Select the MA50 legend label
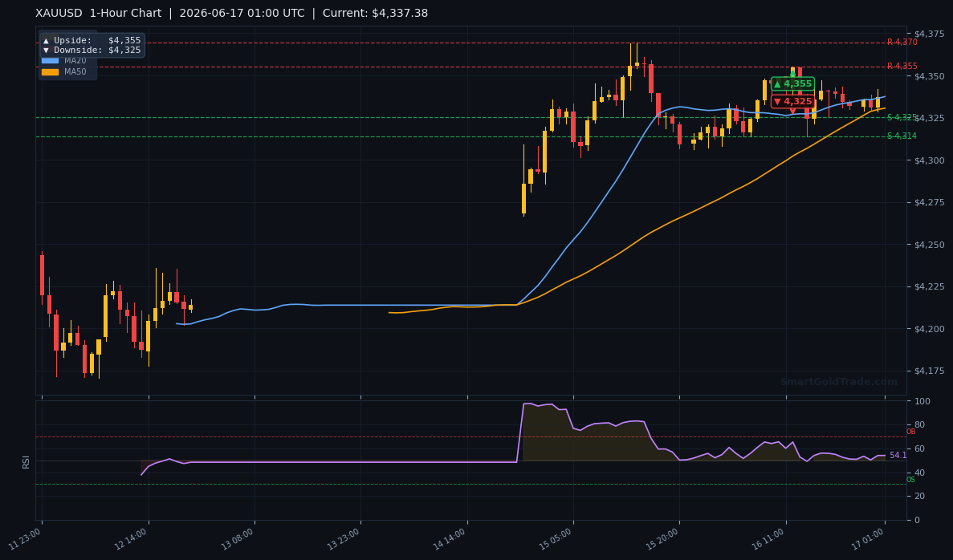The width and height of the screenshot is (953, 560). coord(75,71)
